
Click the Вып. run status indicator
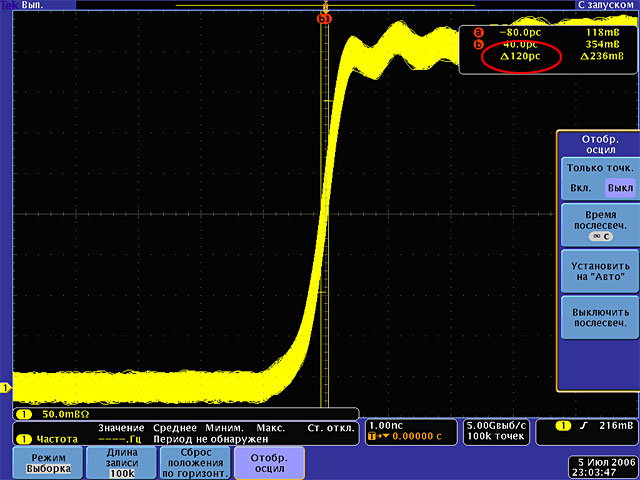pyautogui.click(x=31, y=5)
